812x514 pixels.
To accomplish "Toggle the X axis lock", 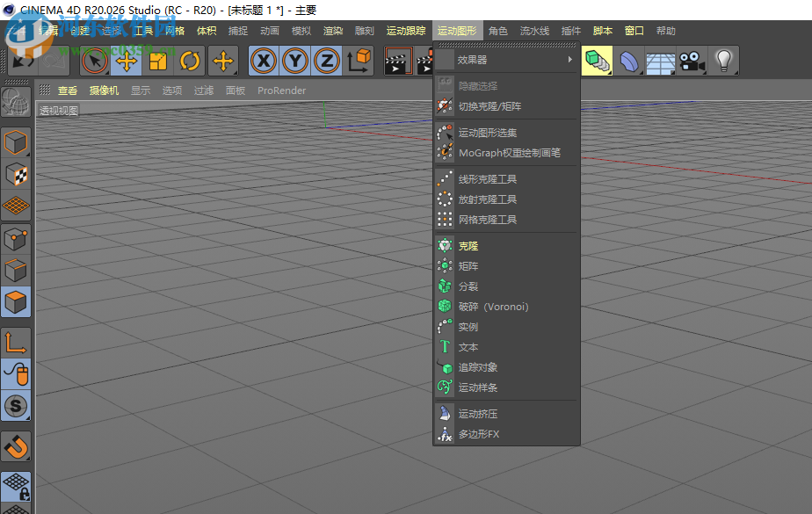I will pyautogui.click(x=264, y=61).
